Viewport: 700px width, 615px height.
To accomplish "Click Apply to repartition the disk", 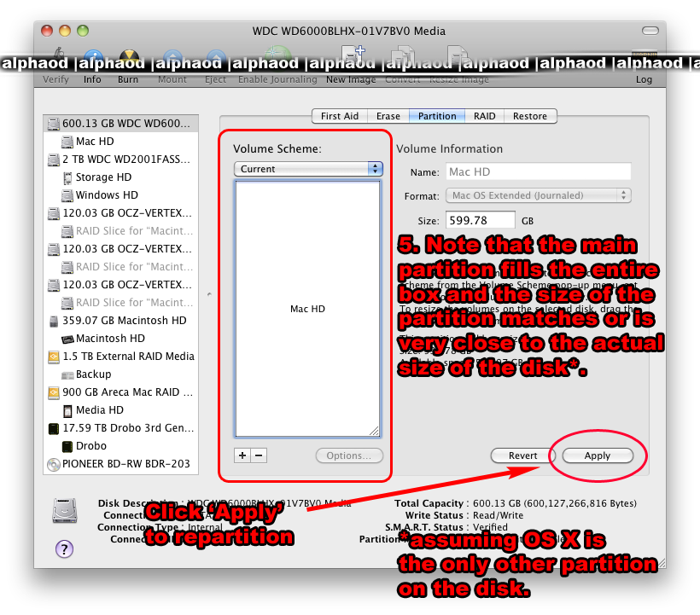I will click(598, 455).
